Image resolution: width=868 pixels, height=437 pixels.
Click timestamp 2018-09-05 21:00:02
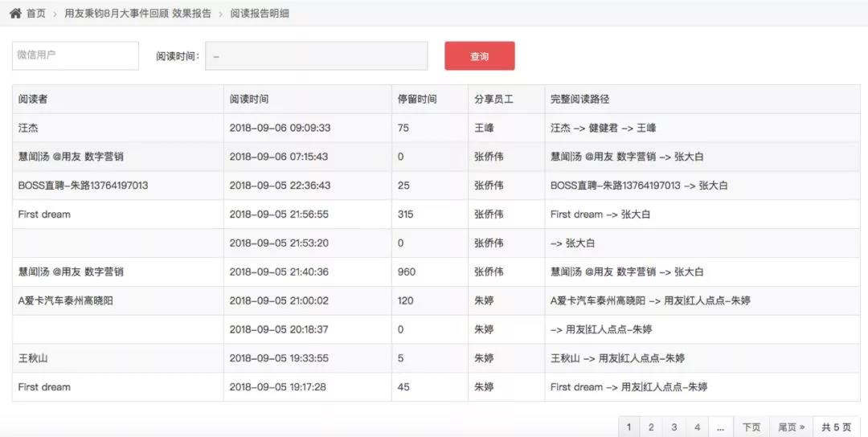pyautogui.click(x=279, y=300)
